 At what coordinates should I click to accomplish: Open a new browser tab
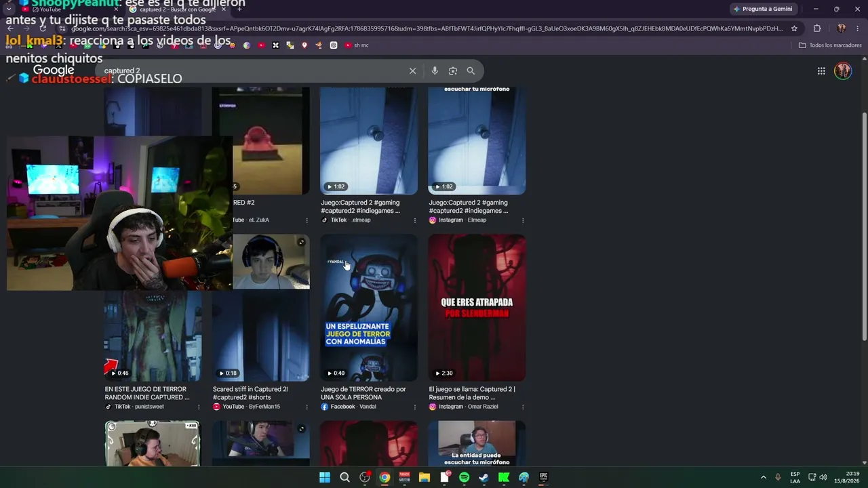tap(239, 9)
